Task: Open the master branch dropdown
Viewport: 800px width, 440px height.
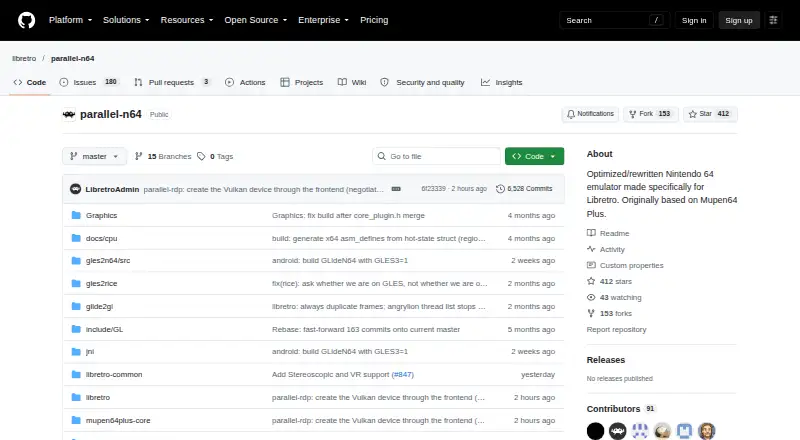Action: point(94,156)
